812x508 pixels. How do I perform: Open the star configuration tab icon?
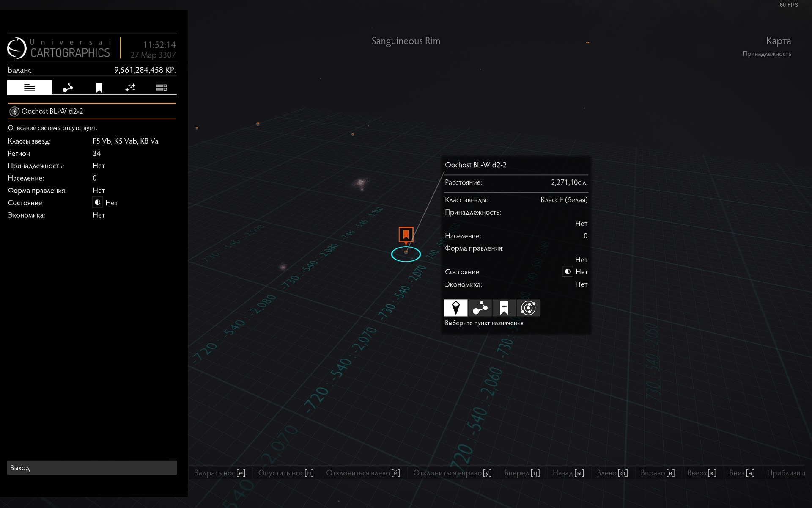point(130,88)
